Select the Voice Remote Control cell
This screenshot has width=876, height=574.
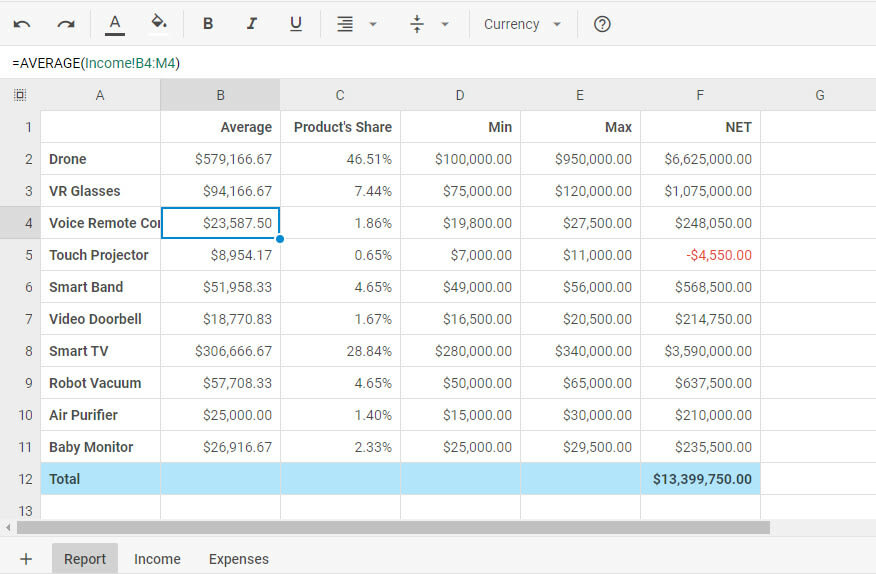101,223
